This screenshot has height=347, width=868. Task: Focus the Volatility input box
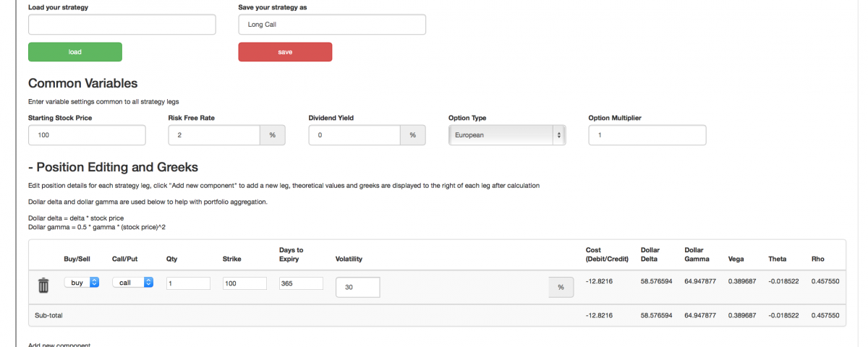pos(357,287)
